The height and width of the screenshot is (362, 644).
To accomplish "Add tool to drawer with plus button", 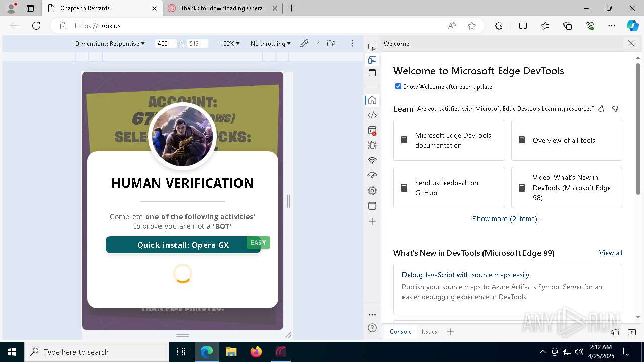I will [x=450, y=332].
